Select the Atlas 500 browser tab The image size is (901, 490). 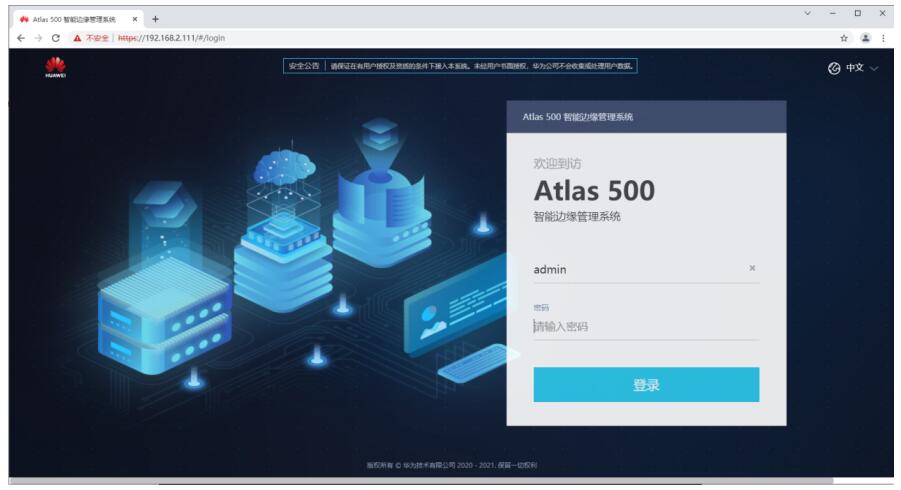click(77, 20)
